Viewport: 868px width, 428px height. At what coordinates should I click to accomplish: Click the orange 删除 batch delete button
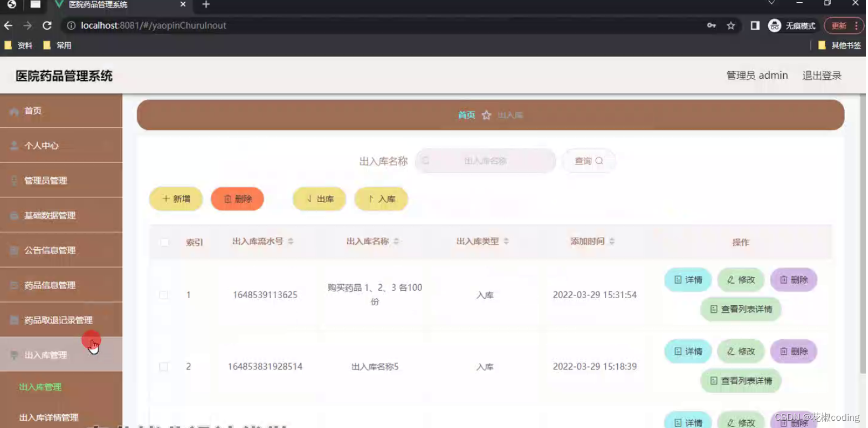237,199
